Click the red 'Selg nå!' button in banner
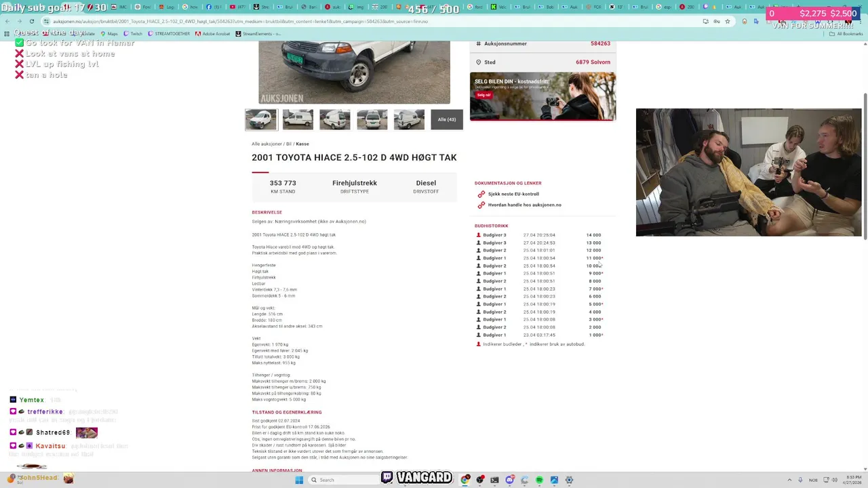 (x=484, y=95)
